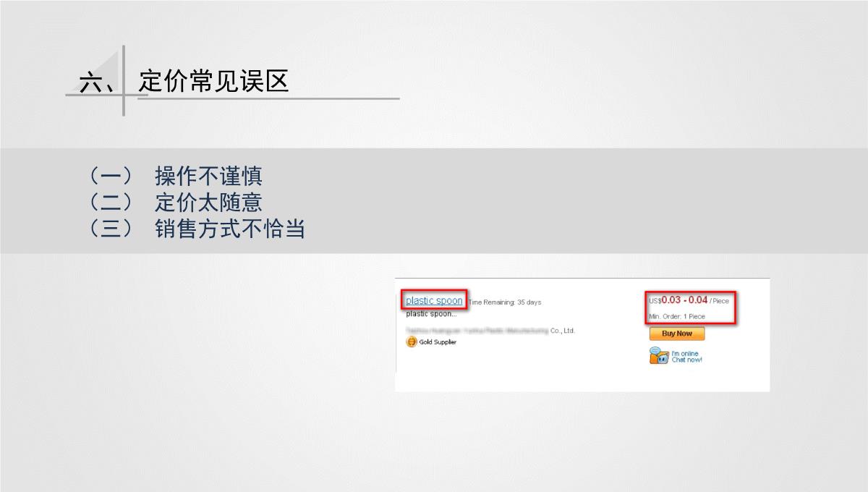Click the gray band right of the bullets

[x=579, y=201]
